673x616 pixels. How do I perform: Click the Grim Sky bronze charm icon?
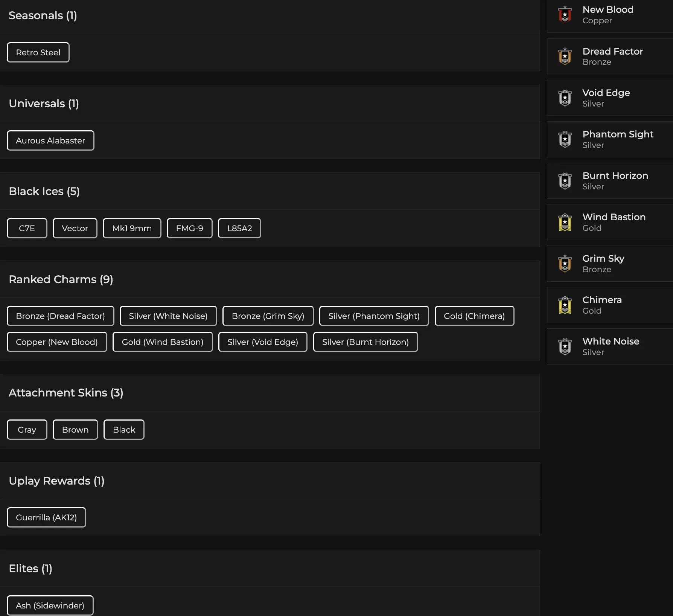point(565,264)
